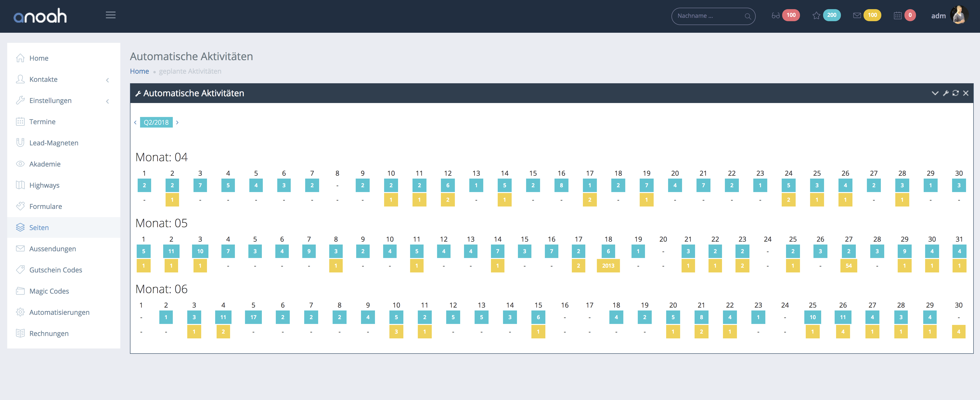The height and width of the screenshot is (400, 980).
Task: Collapse panel with chevron down icon
Action: (935, 93)
